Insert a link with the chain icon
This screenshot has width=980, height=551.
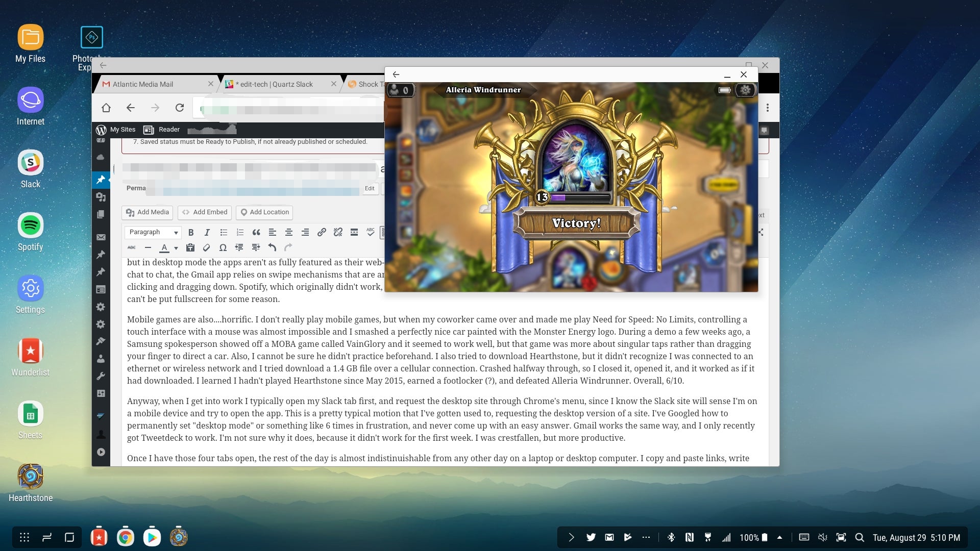pyautogui.click(x=322, y=233)
